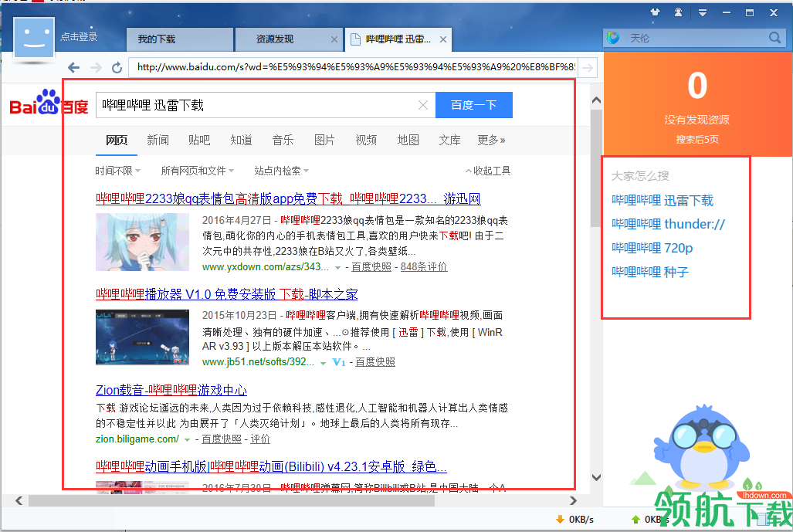Select the 图片 search category
Screen dimensions: 793x532
click(x=324, y=140)
